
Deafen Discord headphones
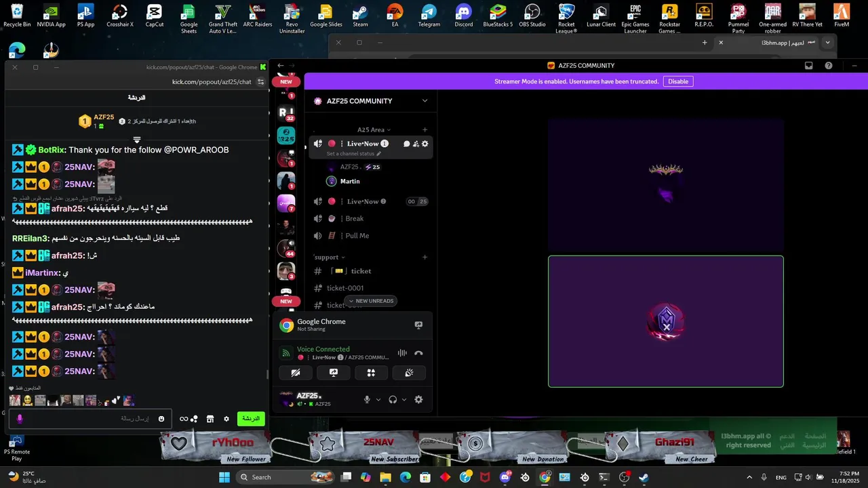click(393, 400)
